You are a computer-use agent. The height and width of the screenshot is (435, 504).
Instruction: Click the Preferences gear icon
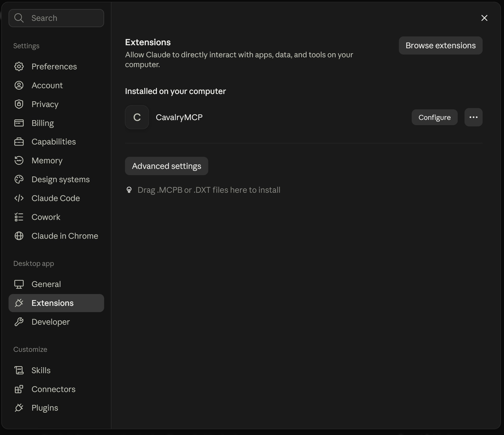click(x=19, y=67)
